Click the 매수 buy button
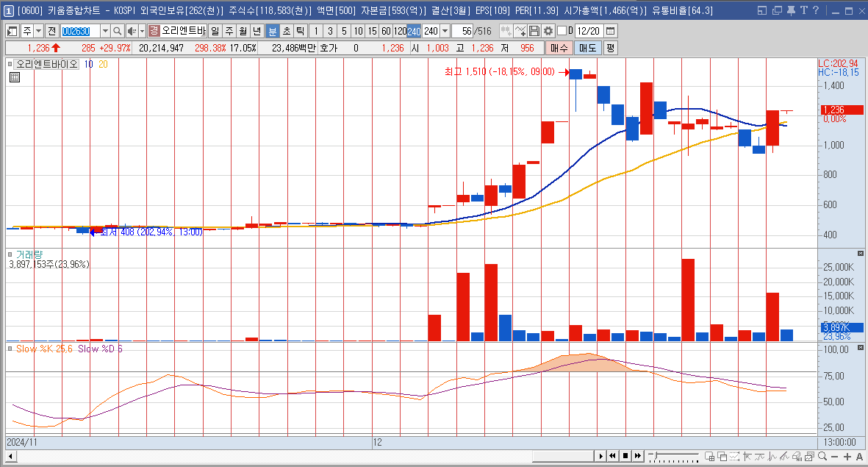The height and width of the screenshot is (467, 868). 559,49
